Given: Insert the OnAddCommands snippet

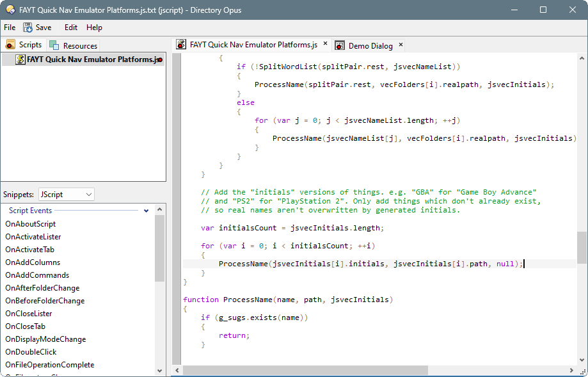Looking at the screenshot, I should (x=37, y=275).
